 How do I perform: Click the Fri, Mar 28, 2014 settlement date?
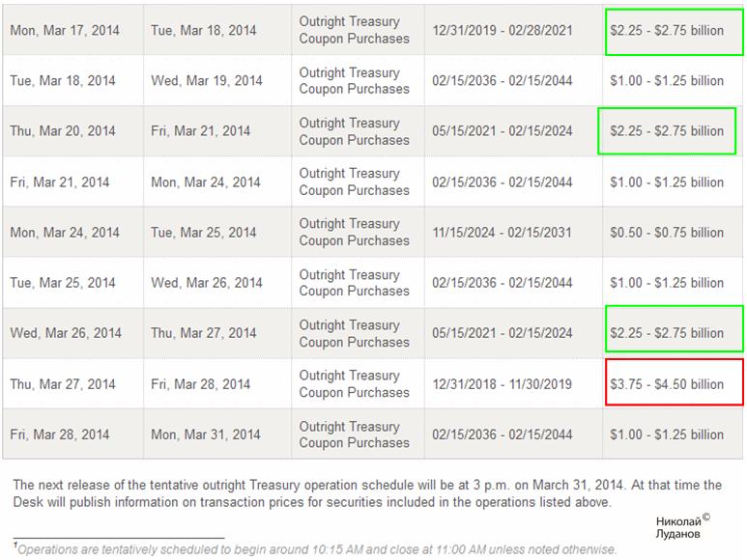click(x=202, y=384)
